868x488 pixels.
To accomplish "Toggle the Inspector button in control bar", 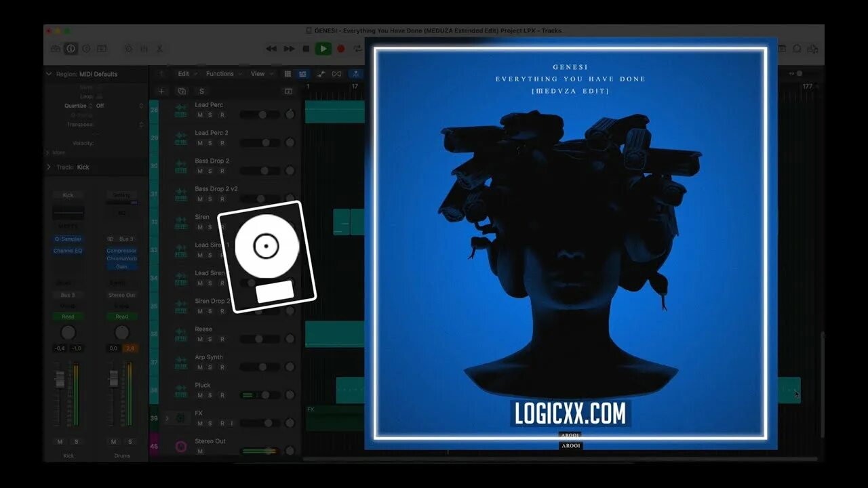I will [x=71, y=49].
